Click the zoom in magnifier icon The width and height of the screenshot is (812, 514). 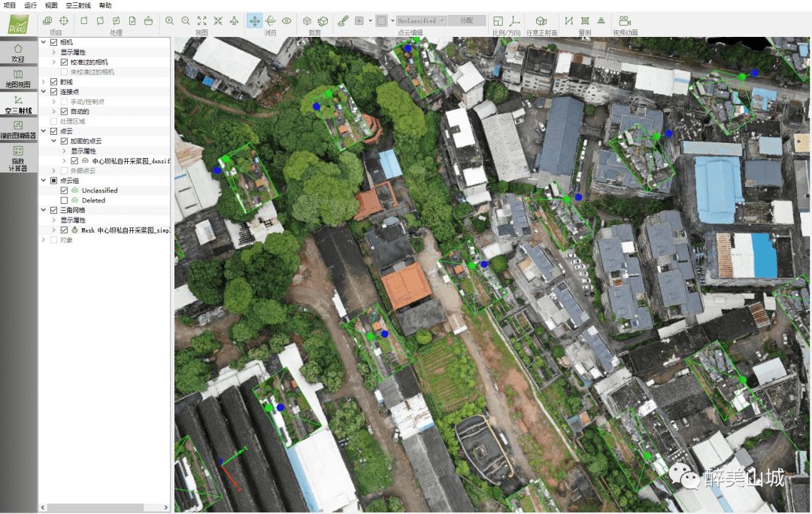click(x=169, y=21)
